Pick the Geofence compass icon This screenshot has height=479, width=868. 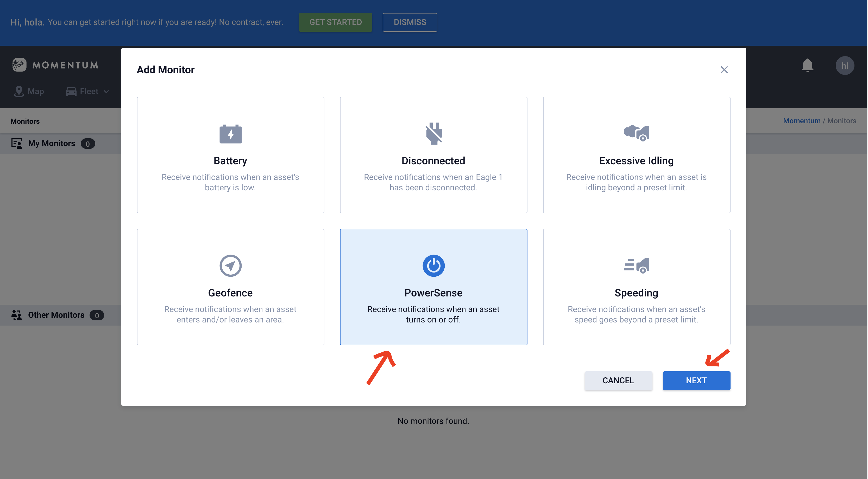tap(230, 266)
